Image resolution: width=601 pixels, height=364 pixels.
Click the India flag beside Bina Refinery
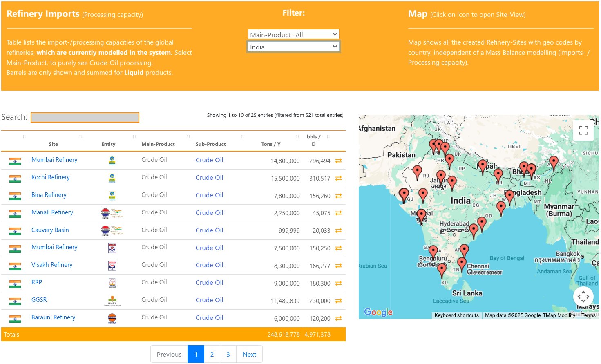click(15, 196)
